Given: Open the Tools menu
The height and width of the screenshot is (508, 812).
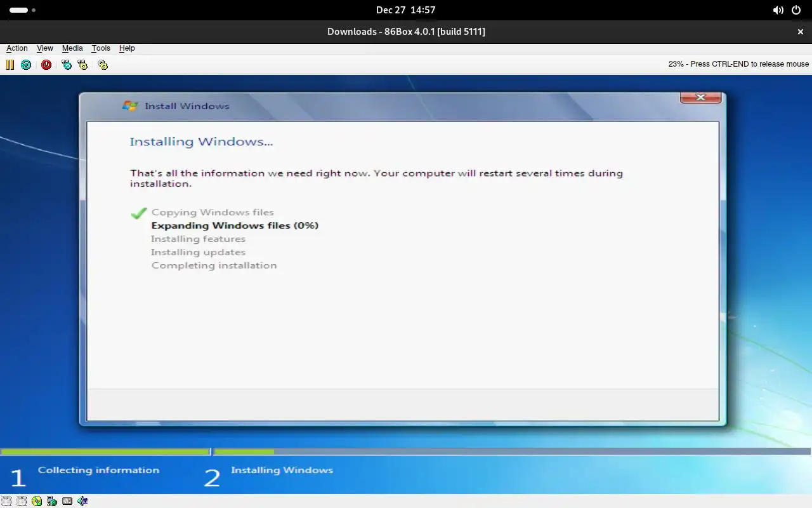Looking at the screenshot, I should 101,48.
